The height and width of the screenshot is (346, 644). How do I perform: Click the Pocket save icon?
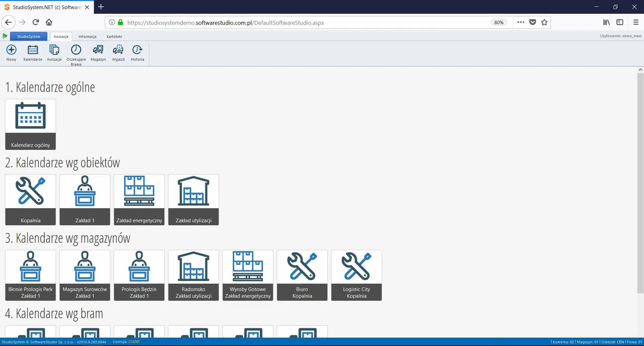pos(533,22)
